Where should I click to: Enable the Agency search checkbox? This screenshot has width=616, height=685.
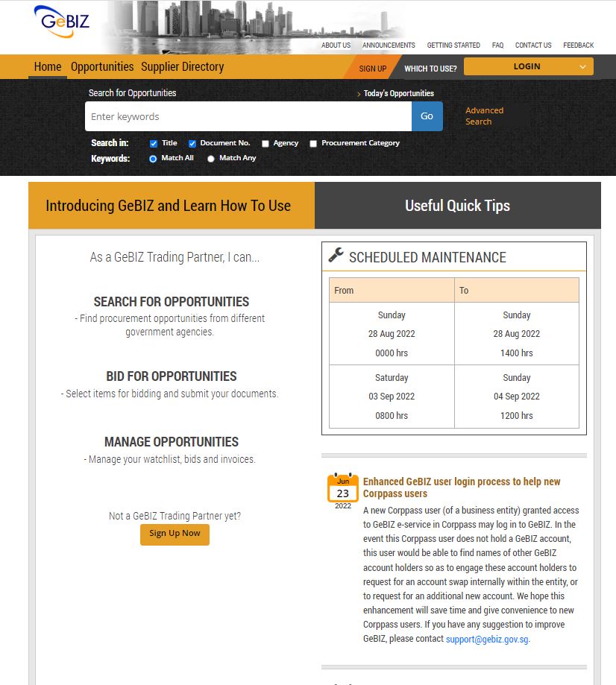(x=265, y=144)
